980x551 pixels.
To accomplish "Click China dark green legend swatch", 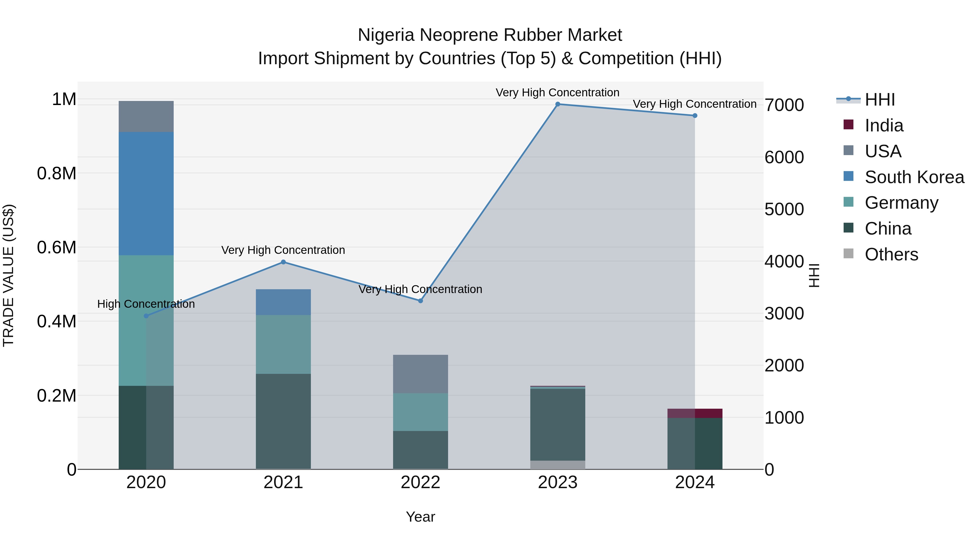I will pos(848,227).
